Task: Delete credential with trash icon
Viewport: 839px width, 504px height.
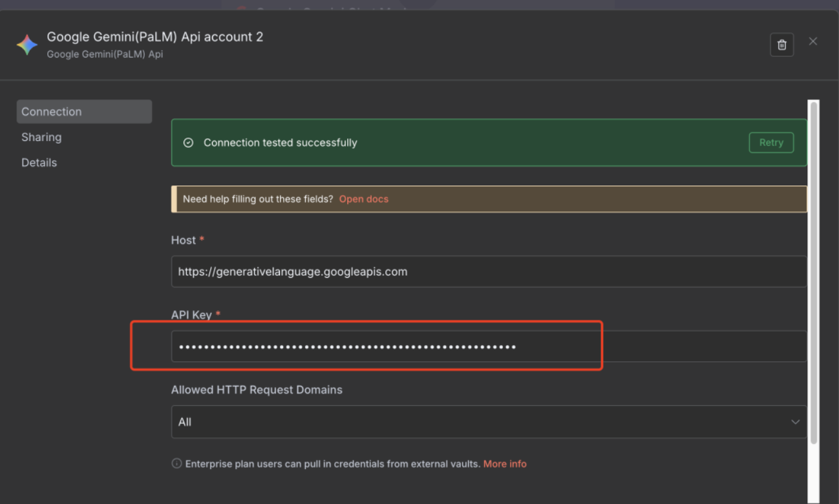Action: (x=781, y=45)
